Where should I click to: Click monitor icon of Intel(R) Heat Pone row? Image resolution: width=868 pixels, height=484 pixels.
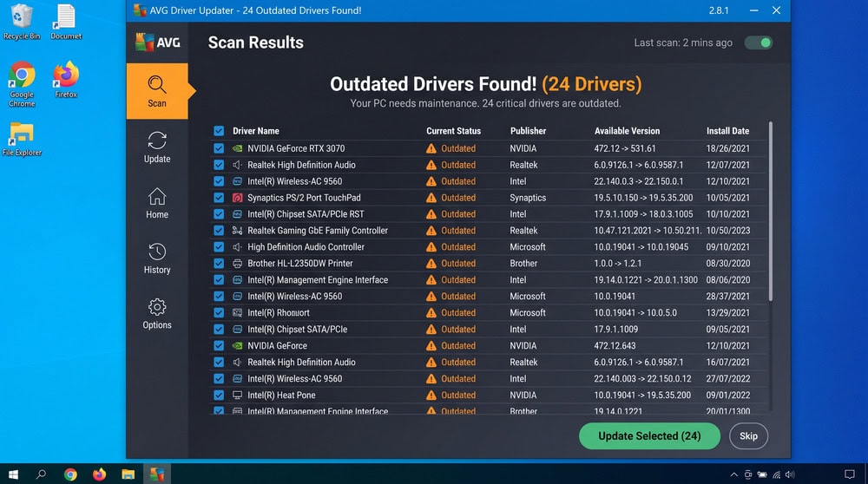(238, 395)
